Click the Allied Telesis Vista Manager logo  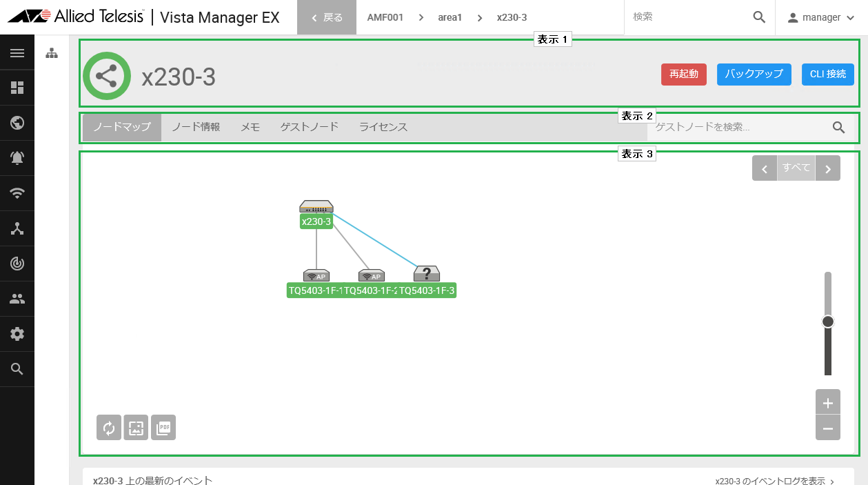pyautogui.click(x=143, y=17)
